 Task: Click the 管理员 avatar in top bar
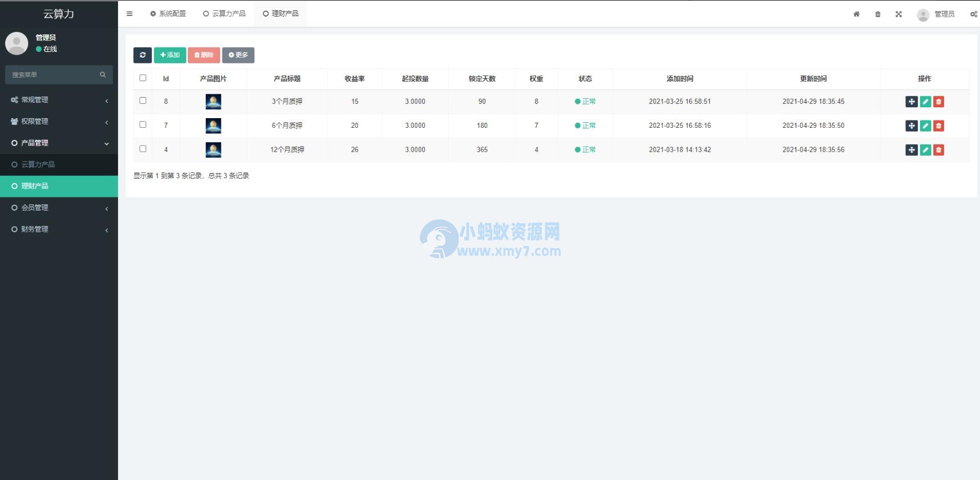pos(923,15)
